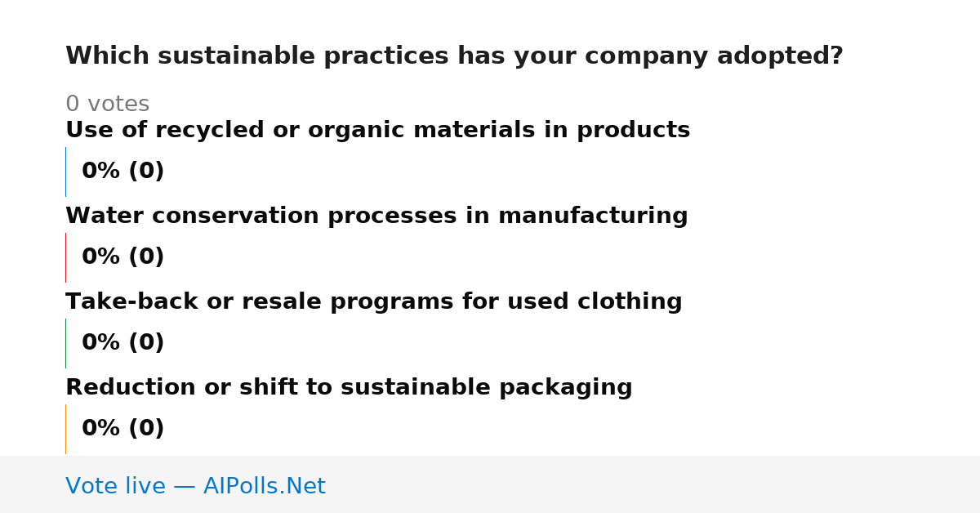Click 0% (0) result for take-back programs
Viewport: 980px width, 513px height.
pos(122,343)
